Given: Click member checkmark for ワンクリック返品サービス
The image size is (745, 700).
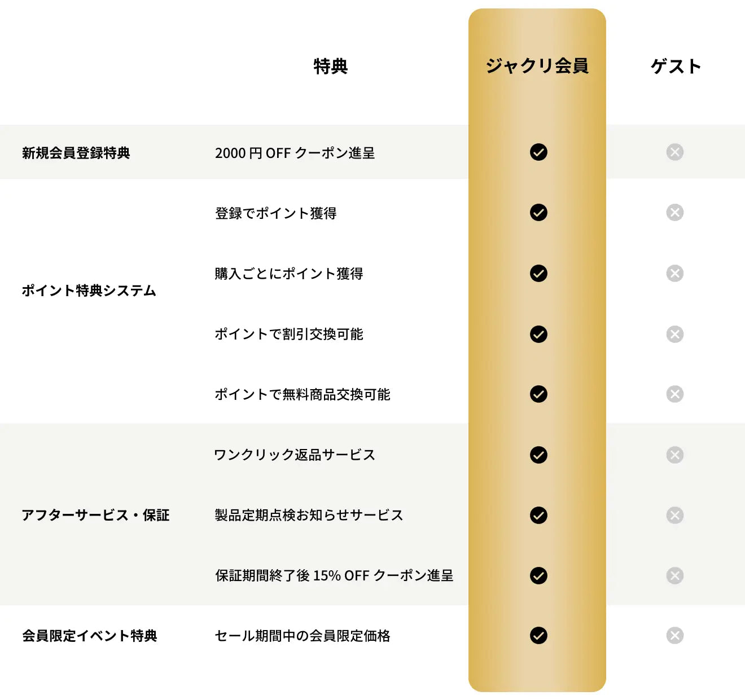Looking at the screenshot, I should tap(538, 455).
